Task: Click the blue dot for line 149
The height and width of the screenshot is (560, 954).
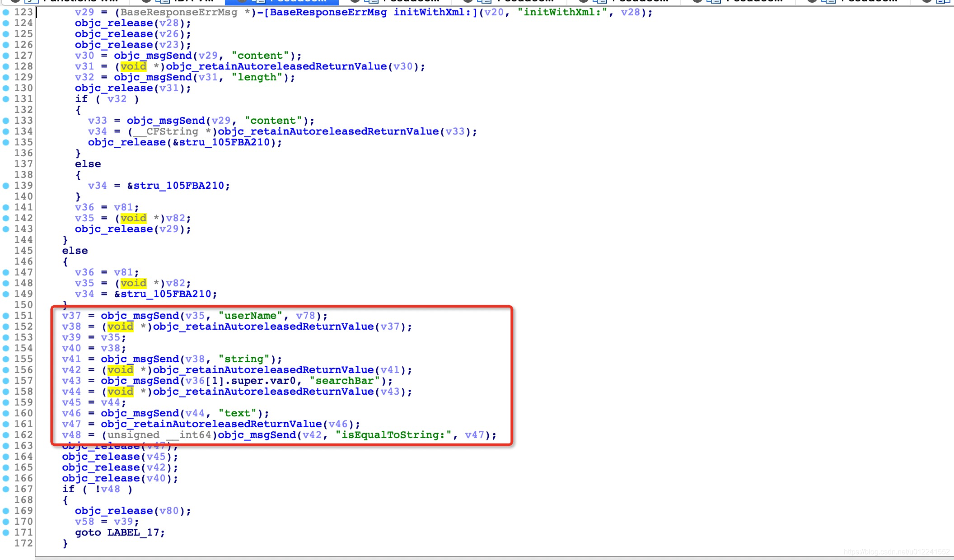Action: coord(6,294)
